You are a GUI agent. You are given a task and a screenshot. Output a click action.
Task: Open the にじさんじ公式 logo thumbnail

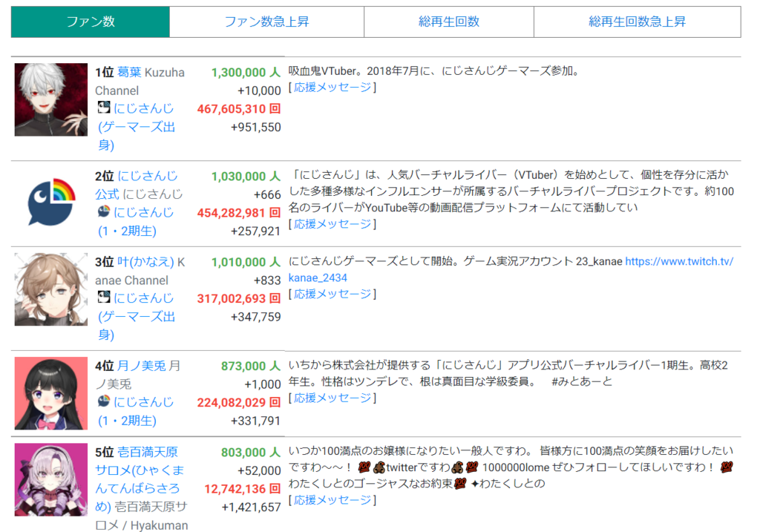coord(51,203)
